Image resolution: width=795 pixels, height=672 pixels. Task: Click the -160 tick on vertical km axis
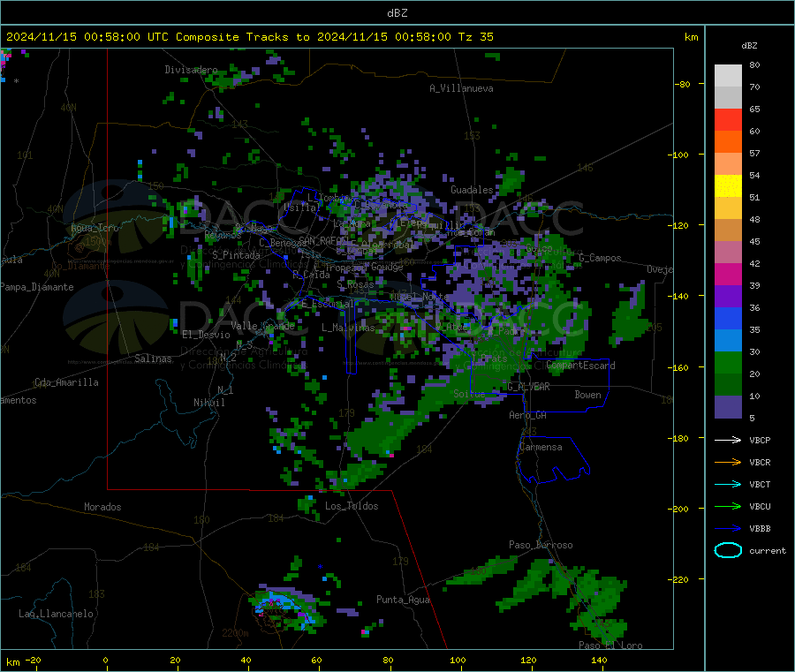678,367
